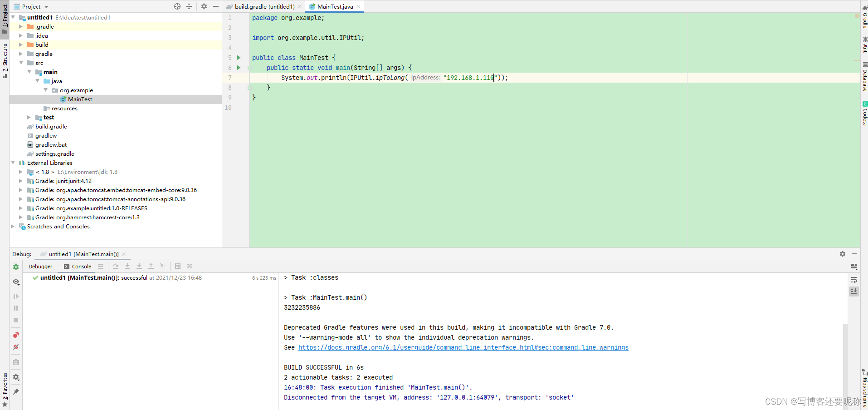Open the Z: Structure side tab
Screen dimensions: 868x410
(x=5, y=60)
